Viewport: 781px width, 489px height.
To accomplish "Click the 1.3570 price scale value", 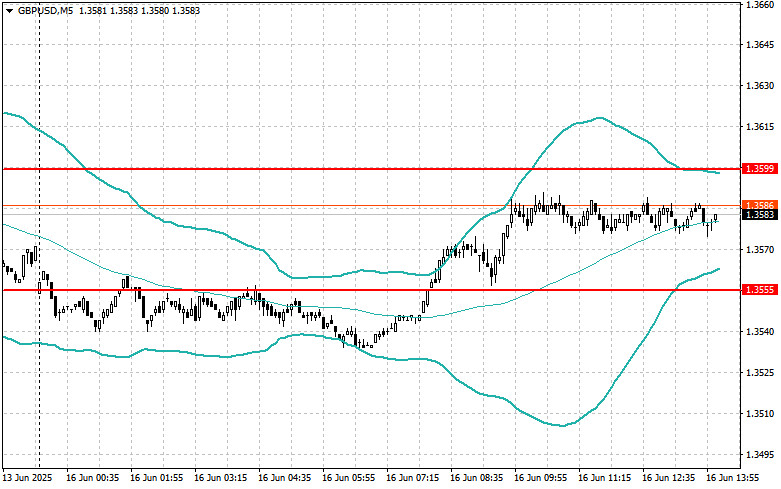I will tap(760, 249).
